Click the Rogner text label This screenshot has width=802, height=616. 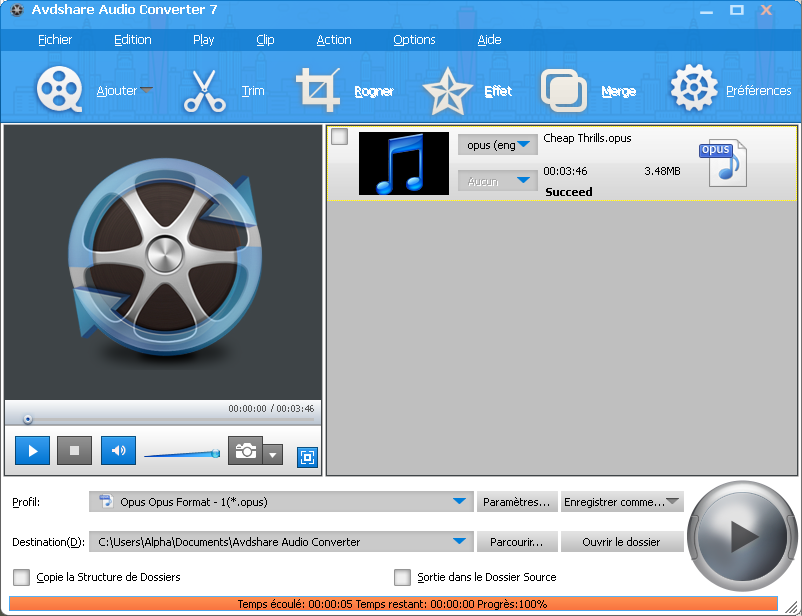[x=374, y=91]
